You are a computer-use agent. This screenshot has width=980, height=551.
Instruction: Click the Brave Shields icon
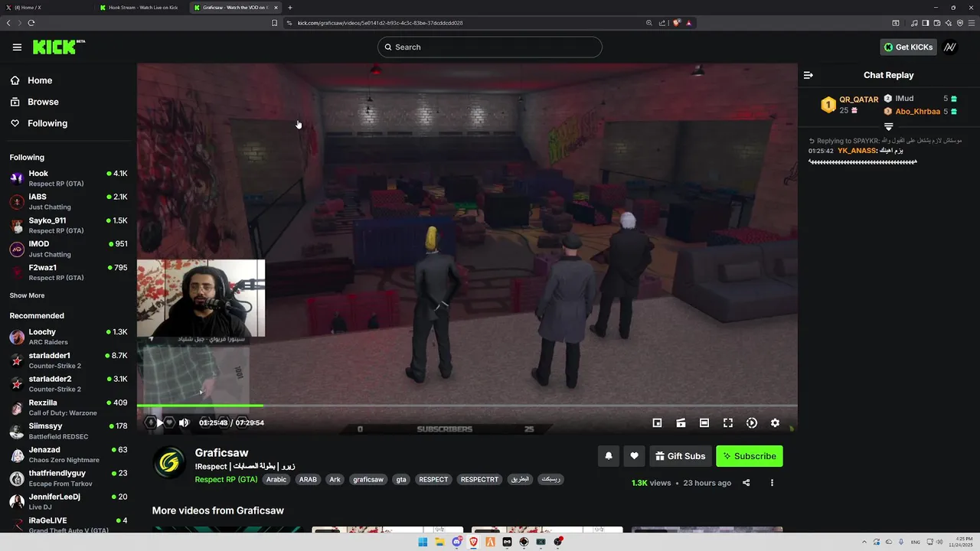pyautogui.click(x=676, y=23)
